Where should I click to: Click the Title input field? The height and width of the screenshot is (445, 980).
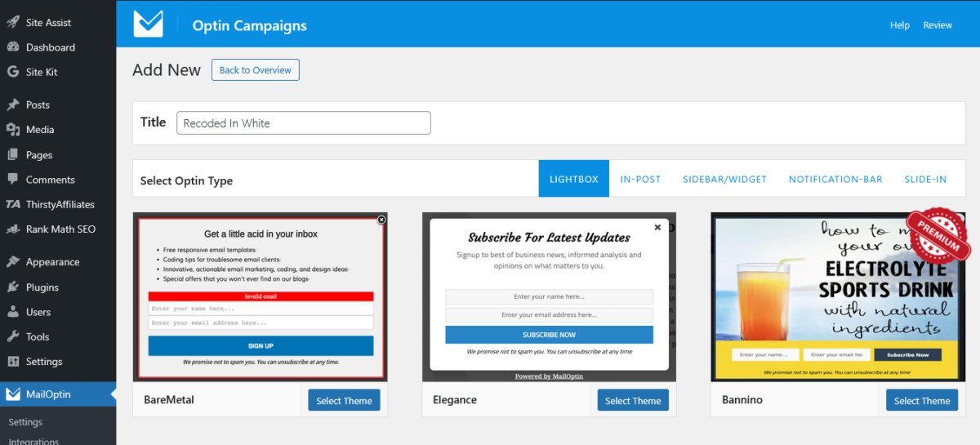[x=303, y=123]
